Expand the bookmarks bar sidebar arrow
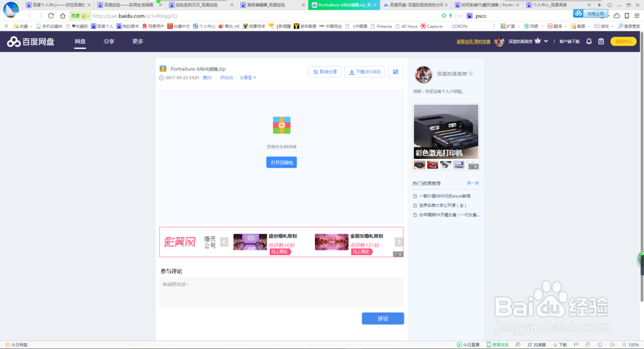 (x=6, y=26)
